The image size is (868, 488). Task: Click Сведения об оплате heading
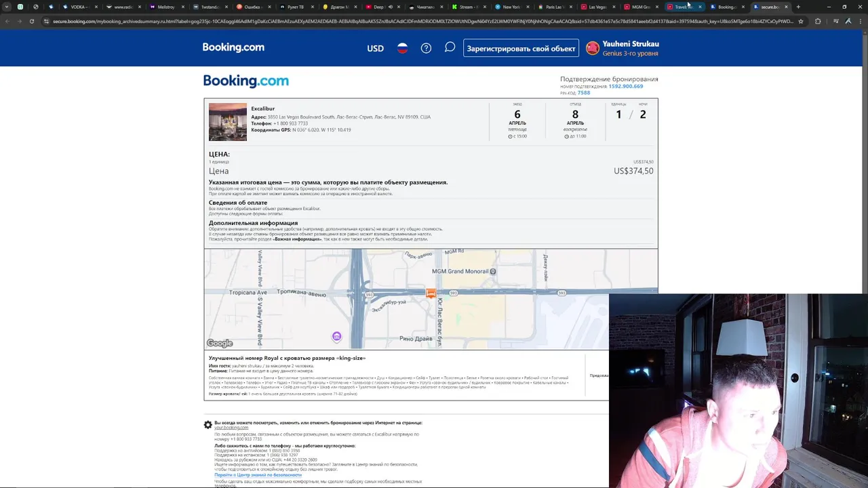(238, 203)
